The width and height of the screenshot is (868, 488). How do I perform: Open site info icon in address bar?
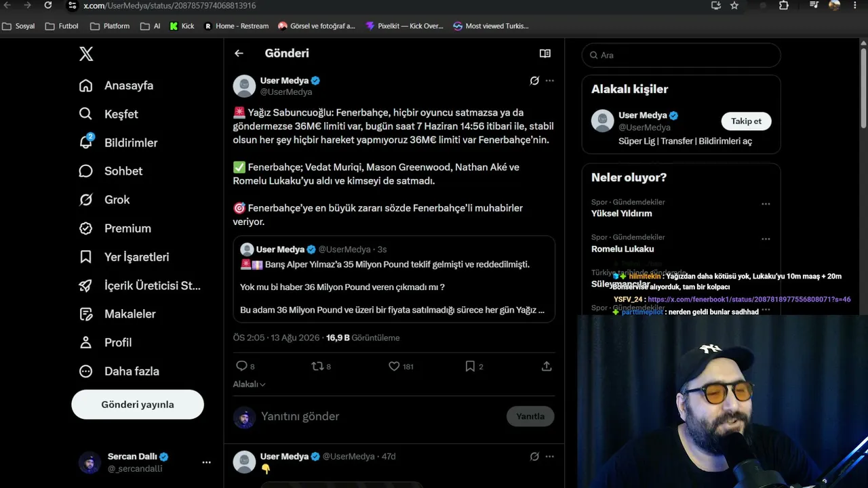72,5
